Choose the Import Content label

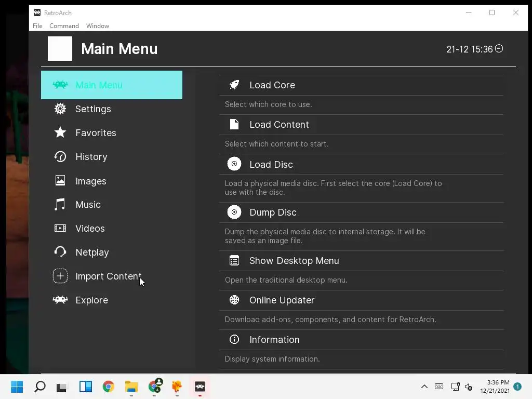coord(108,276)
